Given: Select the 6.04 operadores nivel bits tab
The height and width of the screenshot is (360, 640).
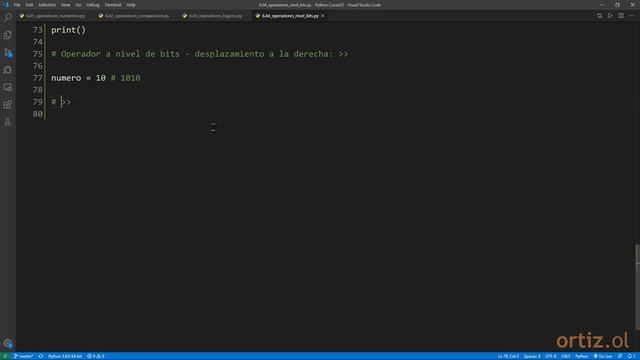Looking at the screenshot, I should click(290, 16).
